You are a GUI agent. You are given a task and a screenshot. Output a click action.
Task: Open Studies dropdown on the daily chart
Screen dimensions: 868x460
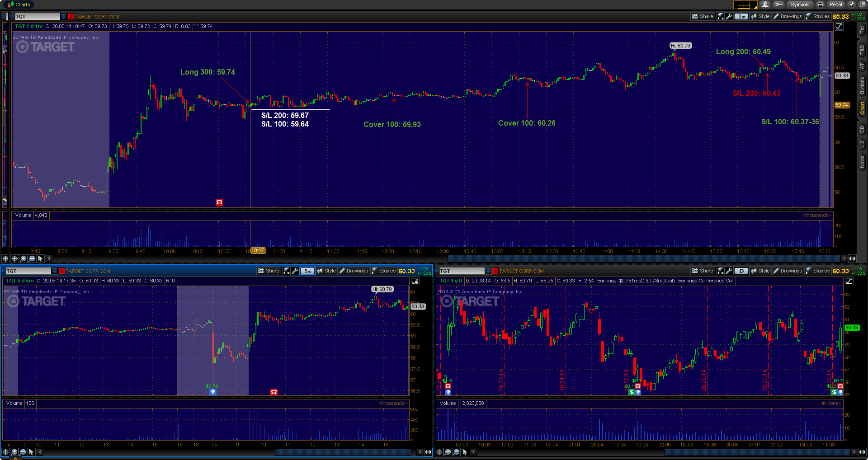pyautogui.click(x=817, y=271)
